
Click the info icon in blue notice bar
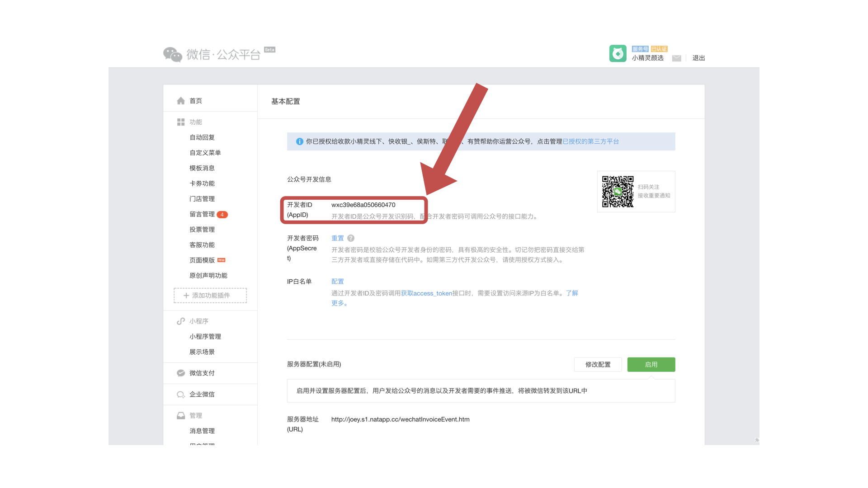click(299, 141)
